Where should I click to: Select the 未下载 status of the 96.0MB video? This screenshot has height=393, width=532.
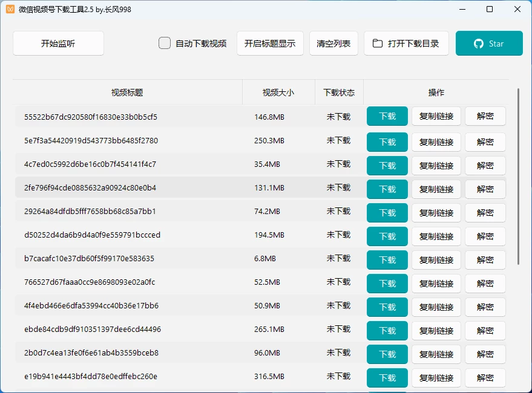(338, 354)
